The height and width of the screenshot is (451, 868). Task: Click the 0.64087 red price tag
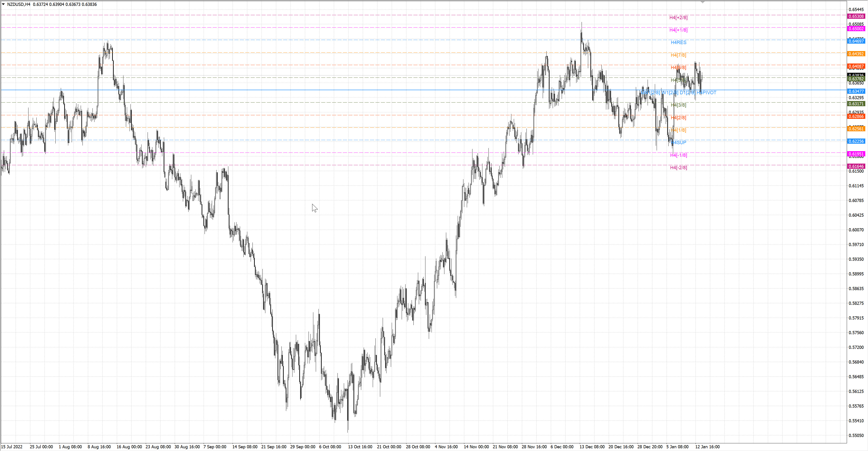coord(856,66)
